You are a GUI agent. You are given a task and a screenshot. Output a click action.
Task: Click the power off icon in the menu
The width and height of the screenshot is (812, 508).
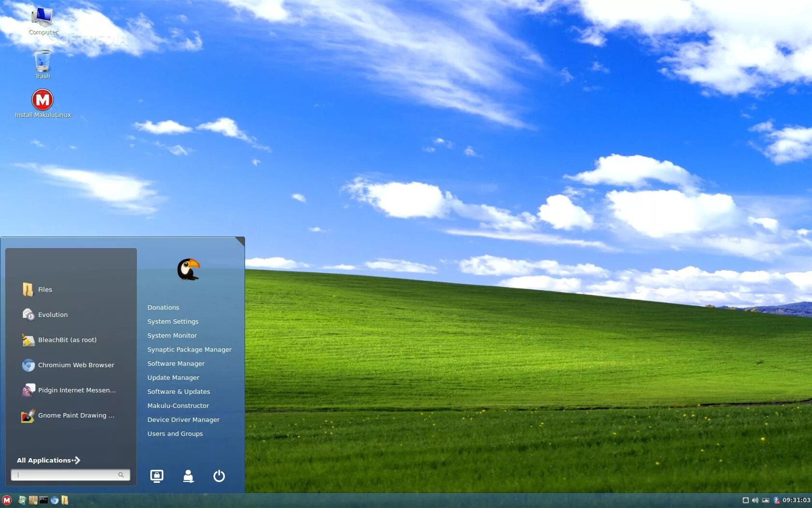click(x=219, y=476)
